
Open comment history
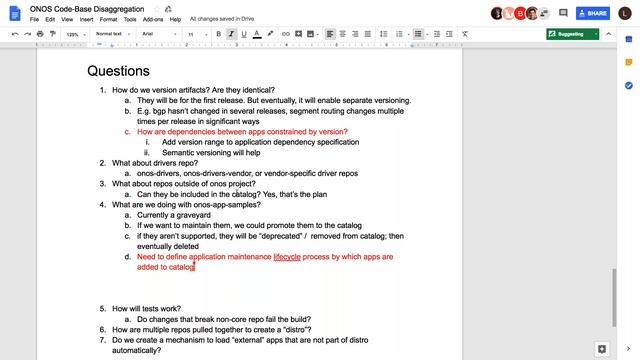coord(563,13)
